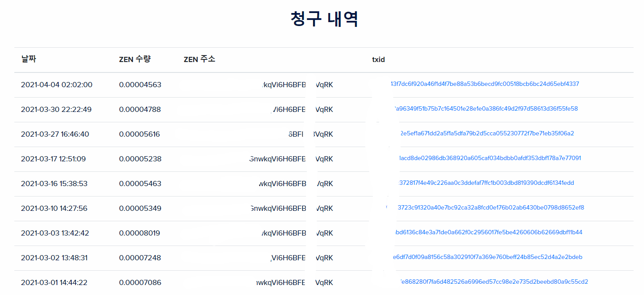The height and width of the screenshot is (295, 644).
Task: Click the 0.00005616 ZEN amount
Action: pos(139,134)
